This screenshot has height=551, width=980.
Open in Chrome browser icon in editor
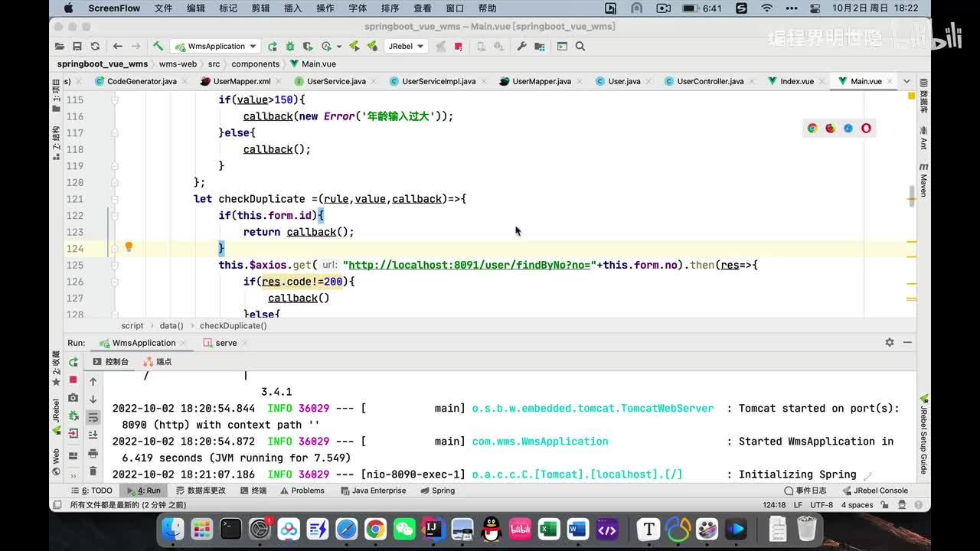pyautogui.click(x=812, y=129)
